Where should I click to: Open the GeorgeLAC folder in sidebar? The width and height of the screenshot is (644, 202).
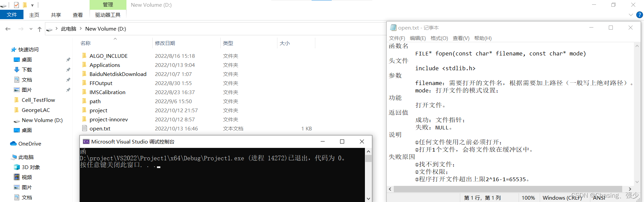pos(36,110)
